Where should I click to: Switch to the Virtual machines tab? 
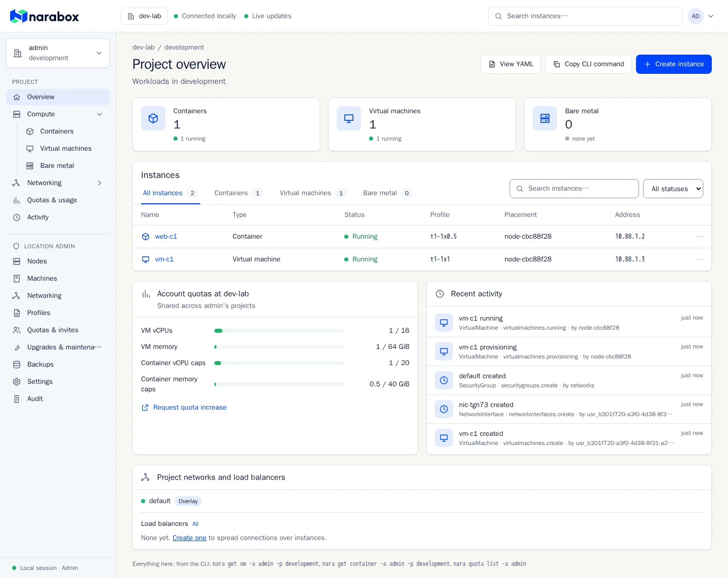(x=313, y=193)
